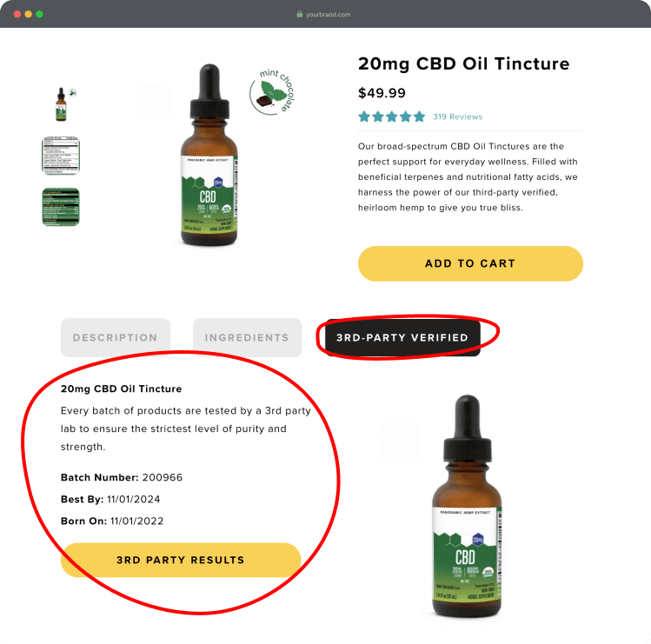Open the 319 Reviews link
This screenshot has height=644, width=651.
coord(457,116)
